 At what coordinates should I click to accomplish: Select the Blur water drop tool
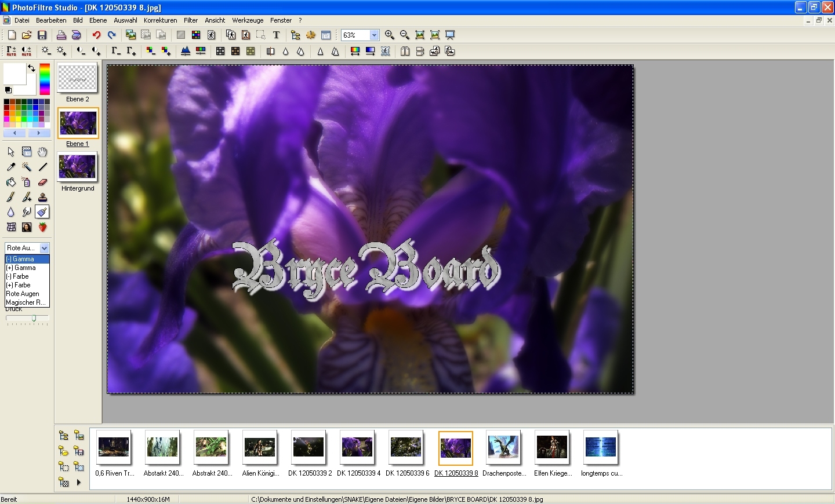point(11,212)
